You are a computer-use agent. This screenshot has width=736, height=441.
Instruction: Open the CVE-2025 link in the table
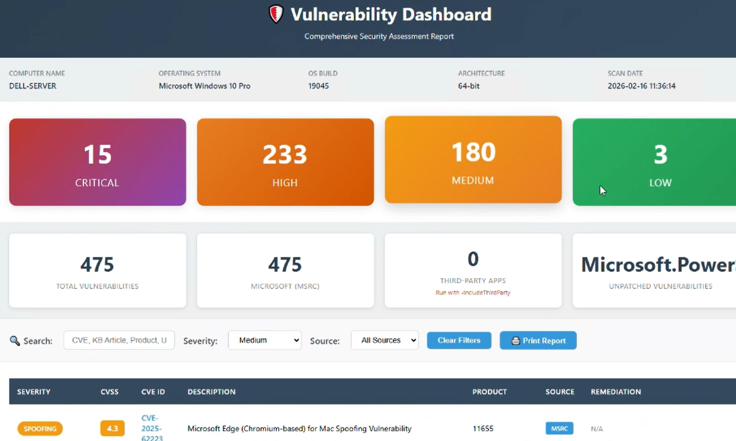151,427
